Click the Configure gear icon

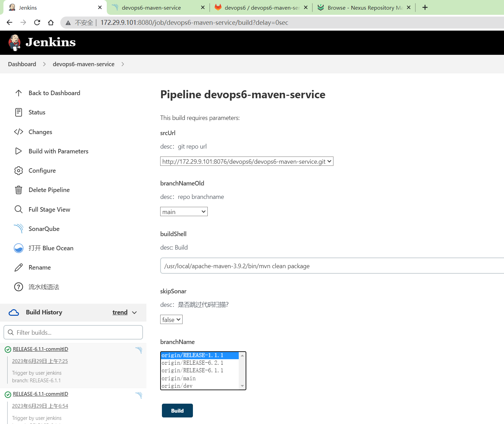click(x=19, y=171)
